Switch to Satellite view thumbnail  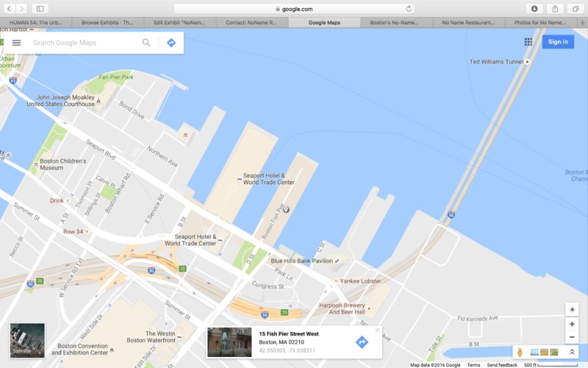(27, 340)
